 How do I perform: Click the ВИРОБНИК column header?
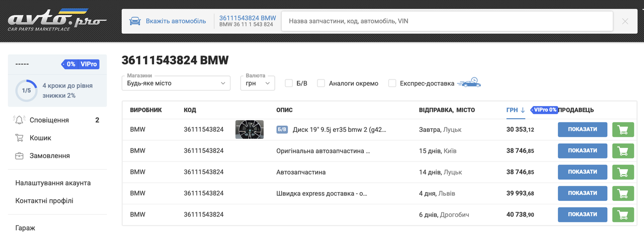[146, 110]
